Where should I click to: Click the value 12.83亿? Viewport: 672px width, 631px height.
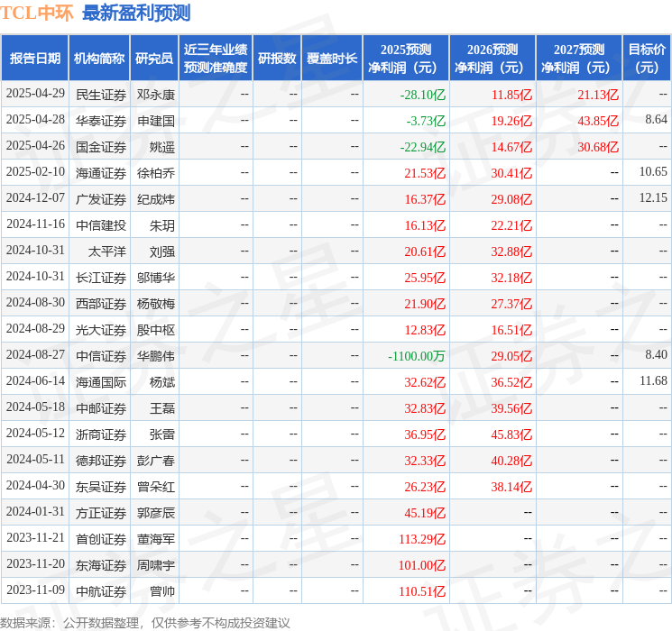[x=425, y=330]
